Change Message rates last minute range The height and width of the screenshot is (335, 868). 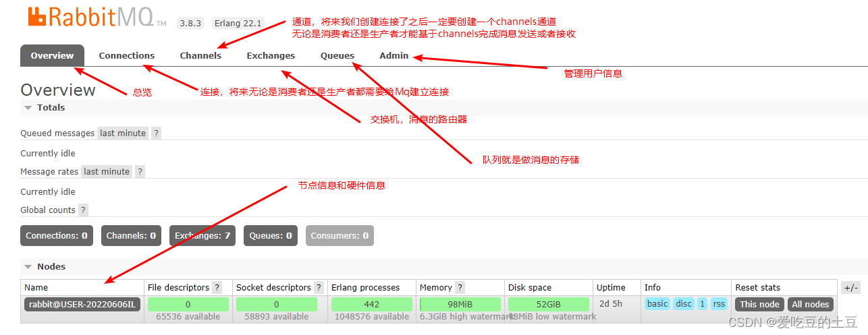pos(107,171)
